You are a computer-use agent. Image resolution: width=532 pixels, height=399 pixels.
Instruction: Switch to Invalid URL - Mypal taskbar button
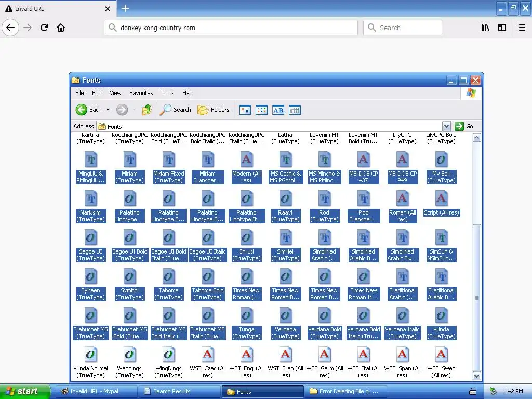tap(96, 392)
